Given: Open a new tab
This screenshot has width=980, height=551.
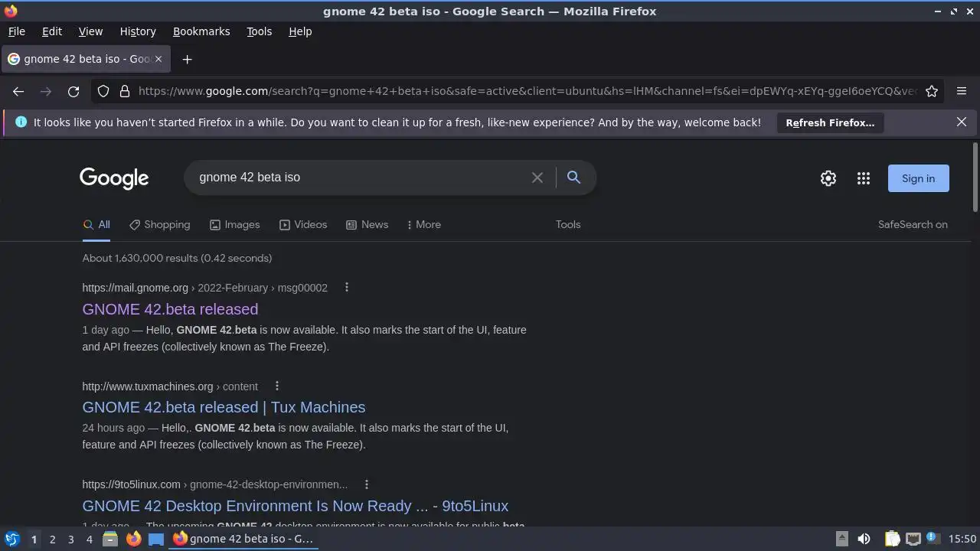Looking at the screenshot, I should click(x=187, y=59).
